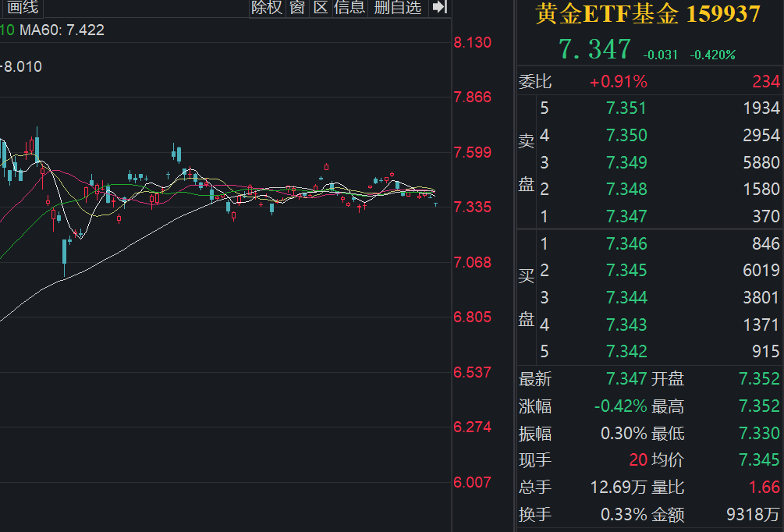Click the arrow jump icon ending the toolbar
784x532 pixels.
[x=438, y=9]
